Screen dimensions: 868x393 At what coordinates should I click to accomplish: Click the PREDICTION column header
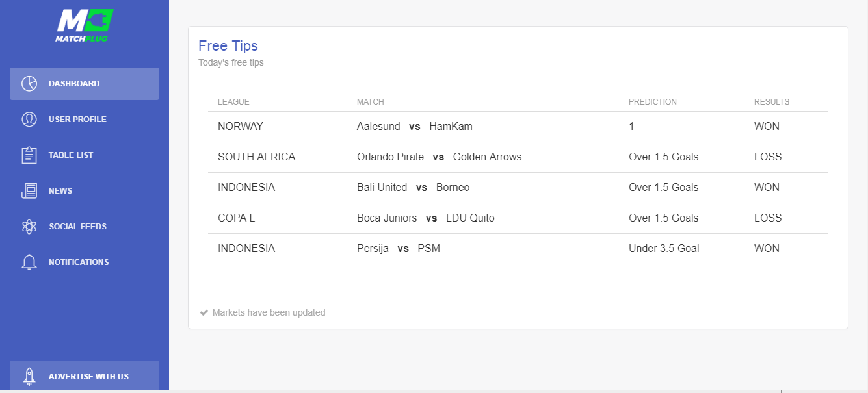tap(653, 102)
